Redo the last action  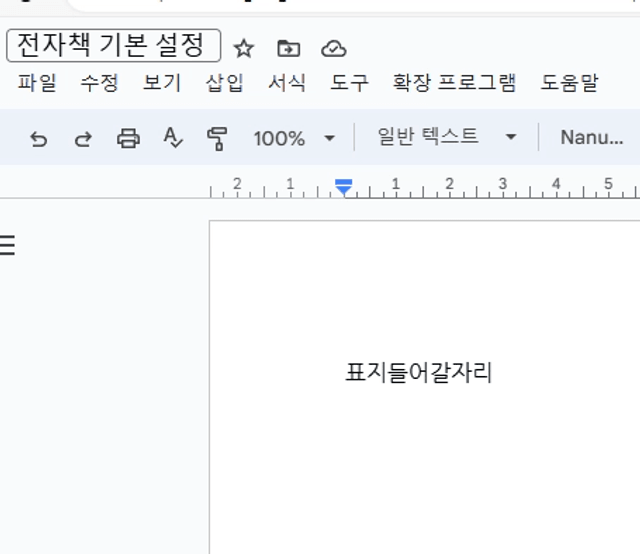pos(83,139)
